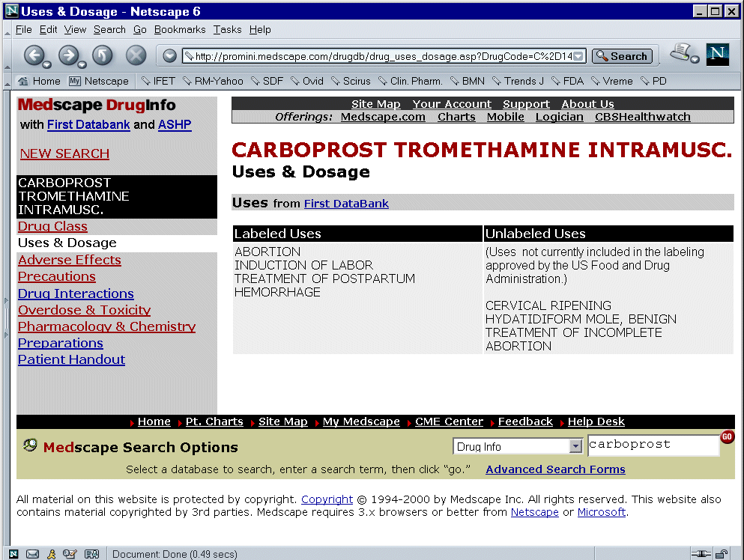Open the My Netscape bookmark
The width and height of the screenshot is (744, 560).
coord(99,81)
